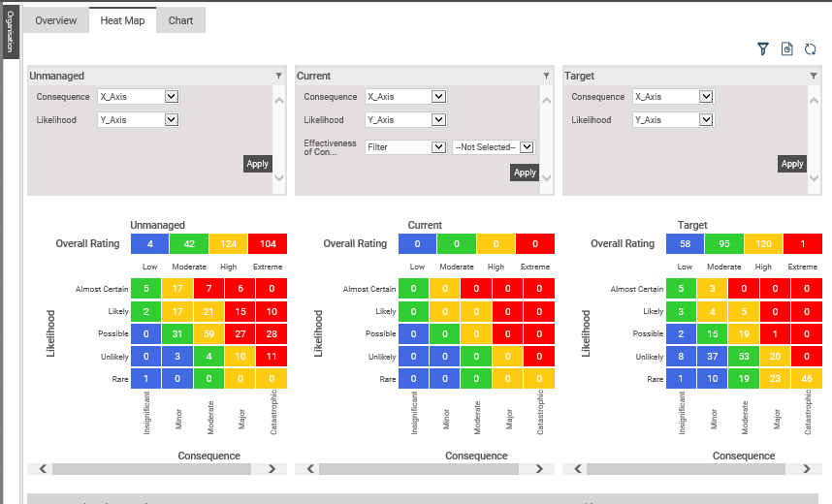Open the Organisation side panel tab
Image resolution: width=832 pixels, height=504 pixels.
point(11,31)
